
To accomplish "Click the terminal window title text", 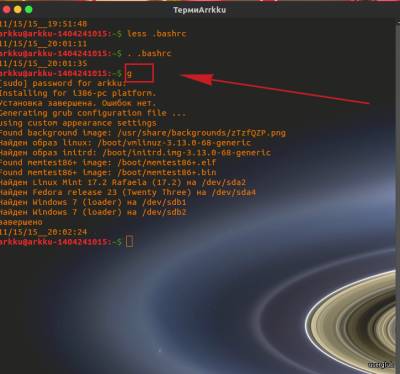I will click(x=199, y=10).
